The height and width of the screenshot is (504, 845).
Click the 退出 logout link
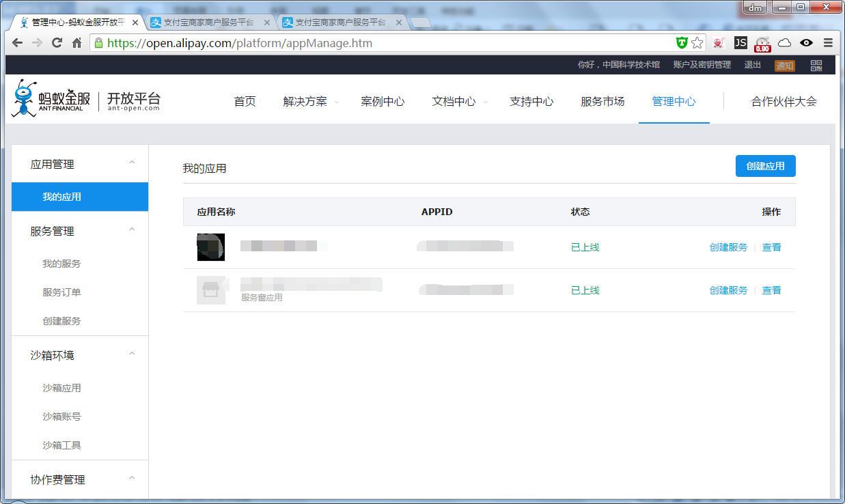(x=753, y=65)
